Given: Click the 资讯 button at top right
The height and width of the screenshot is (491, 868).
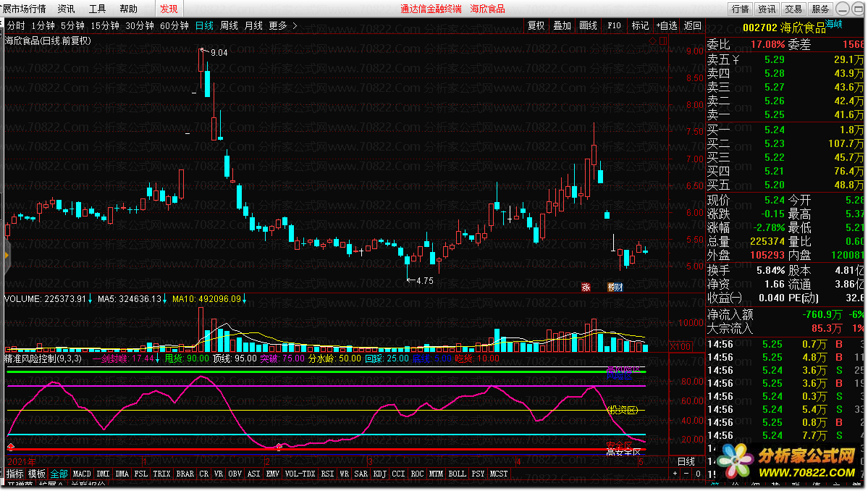Looking at the screenshot, I should [x=767, y=9].
